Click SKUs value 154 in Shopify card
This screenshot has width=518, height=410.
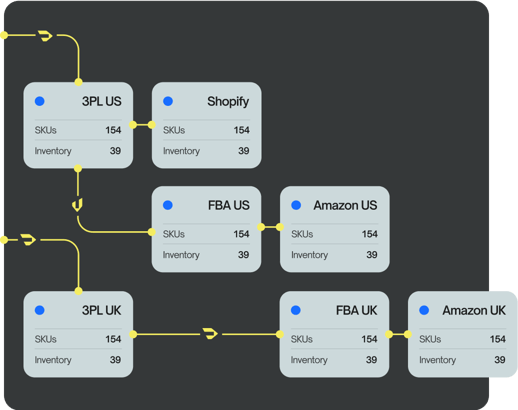[242, 130]
